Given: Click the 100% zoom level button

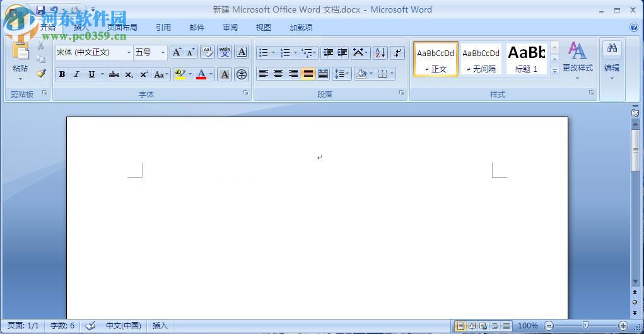Looking at the screenshot, I should [x=528, y=326].
